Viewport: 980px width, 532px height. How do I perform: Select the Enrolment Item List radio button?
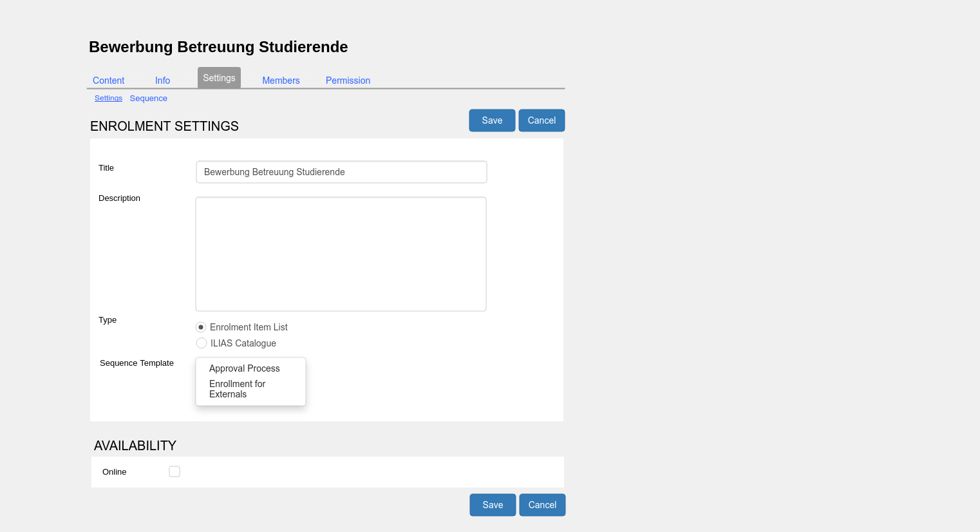(x=201, y=327)
